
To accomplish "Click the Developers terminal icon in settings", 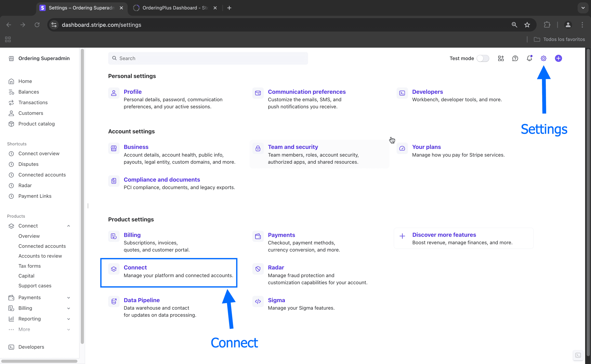I will click(402, 93).
